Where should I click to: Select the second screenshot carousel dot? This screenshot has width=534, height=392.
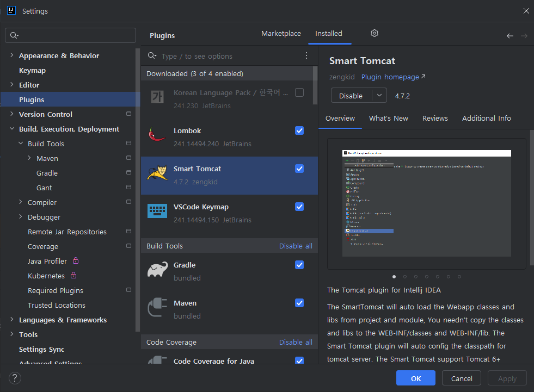[405, 277]
